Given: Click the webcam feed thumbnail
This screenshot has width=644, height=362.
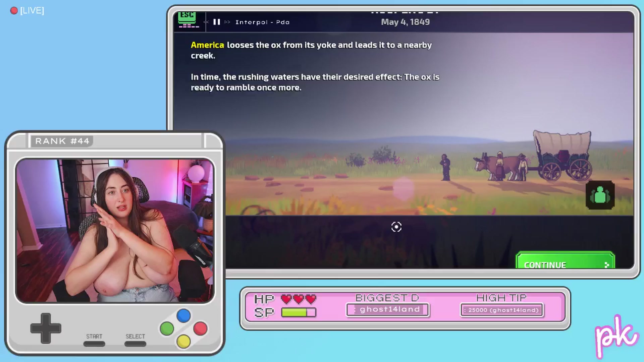Looking at the screenshot, I should tap(115, 231).
